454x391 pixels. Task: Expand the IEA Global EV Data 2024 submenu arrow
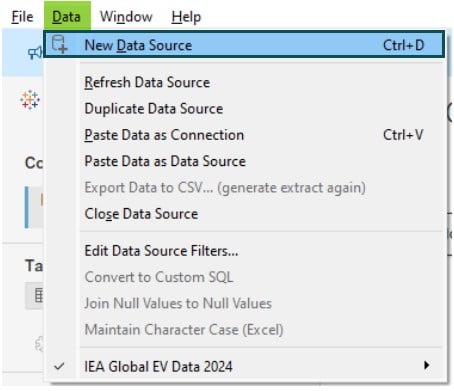426,365
